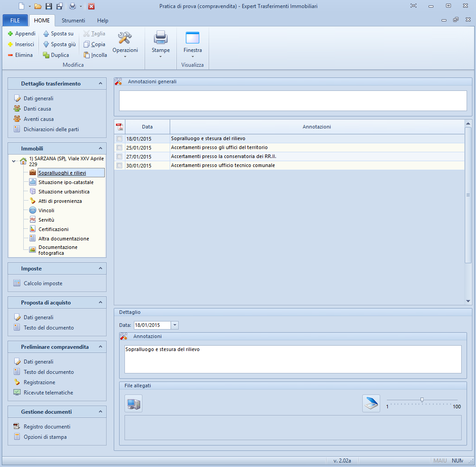Open the FILE menu
Viewport: 476px width, 467px height.
(x=15, y=21)
